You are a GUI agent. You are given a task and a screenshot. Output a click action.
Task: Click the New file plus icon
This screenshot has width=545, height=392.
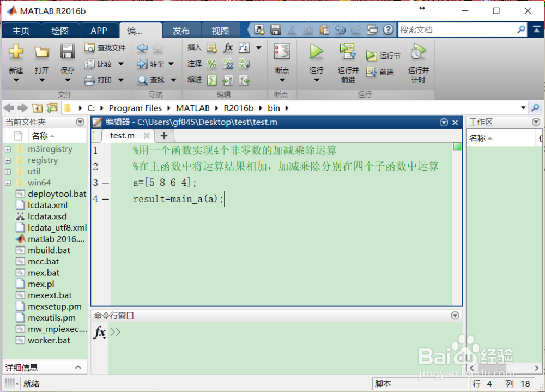[16, 52]
